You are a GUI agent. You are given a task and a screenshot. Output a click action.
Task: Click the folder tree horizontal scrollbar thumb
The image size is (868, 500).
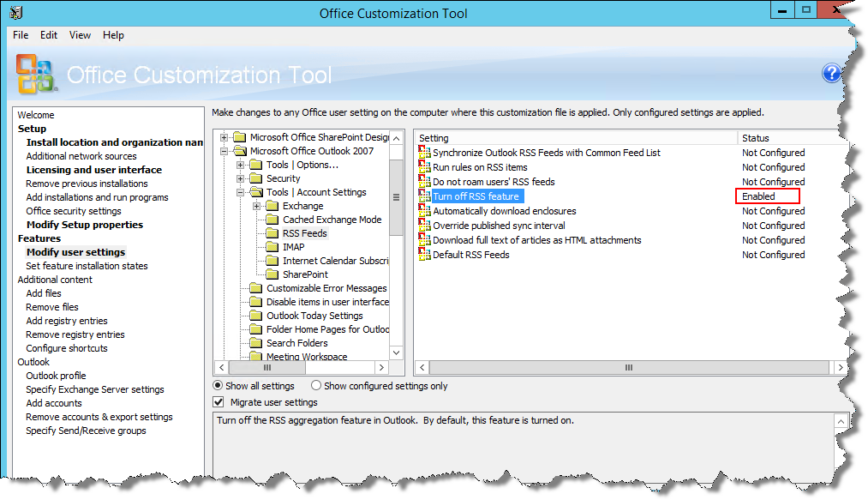point(267,368)
